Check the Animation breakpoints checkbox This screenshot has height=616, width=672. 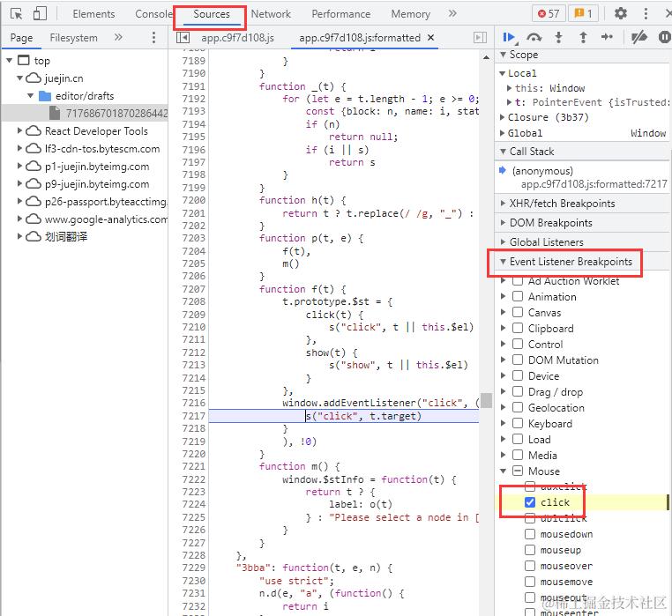click(518, 296)
